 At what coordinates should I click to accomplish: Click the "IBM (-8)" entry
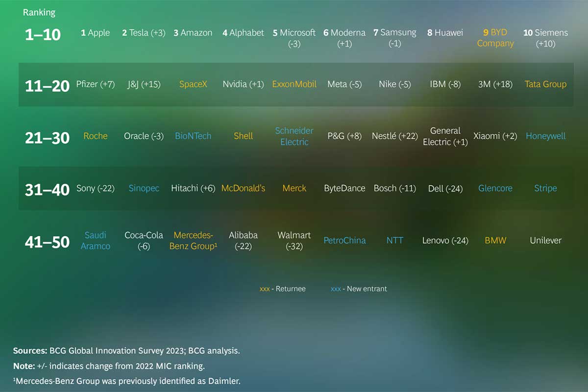(x=445, y=84)
